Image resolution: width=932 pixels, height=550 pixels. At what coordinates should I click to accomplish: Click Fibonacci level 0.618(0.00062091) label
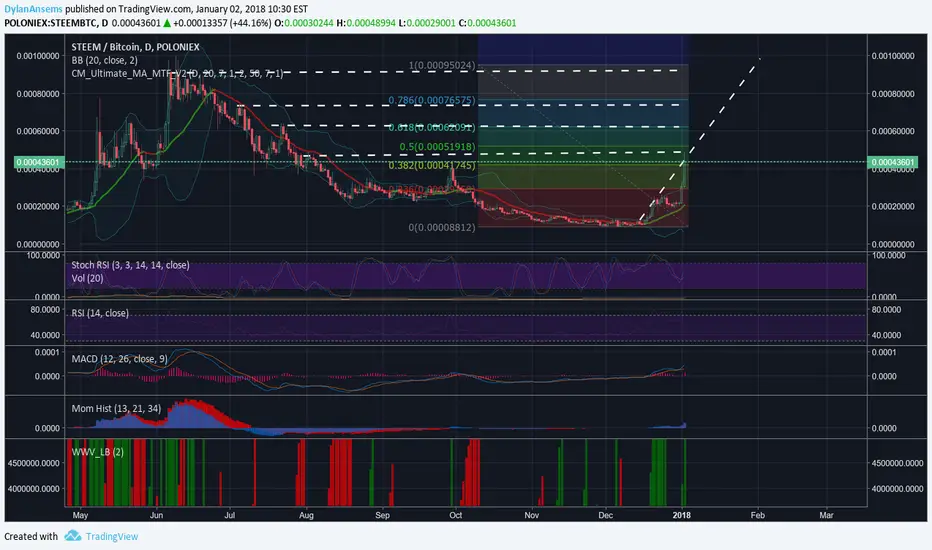coord(432,127)
